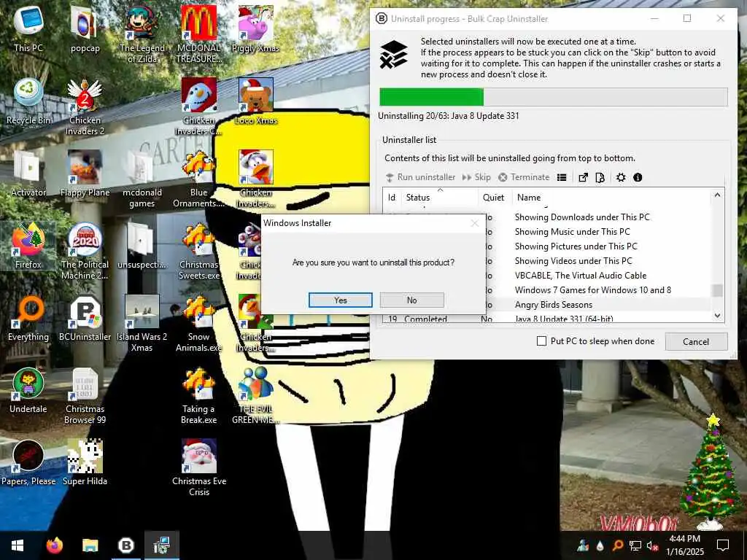Select the popcap desktop icon

coord(85,29)
